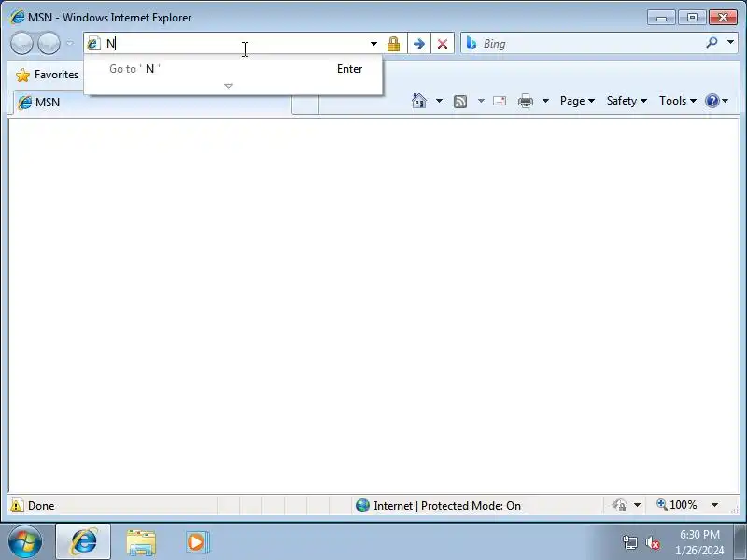Viewport: 747px width, 560px height.
Task: Click the Read Mail icon
Action: (x=500, y=101)
